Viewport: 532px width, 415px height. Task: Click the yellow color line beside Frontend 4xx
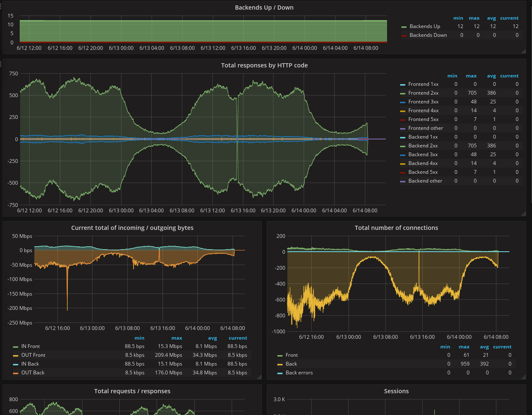point(403,111)
